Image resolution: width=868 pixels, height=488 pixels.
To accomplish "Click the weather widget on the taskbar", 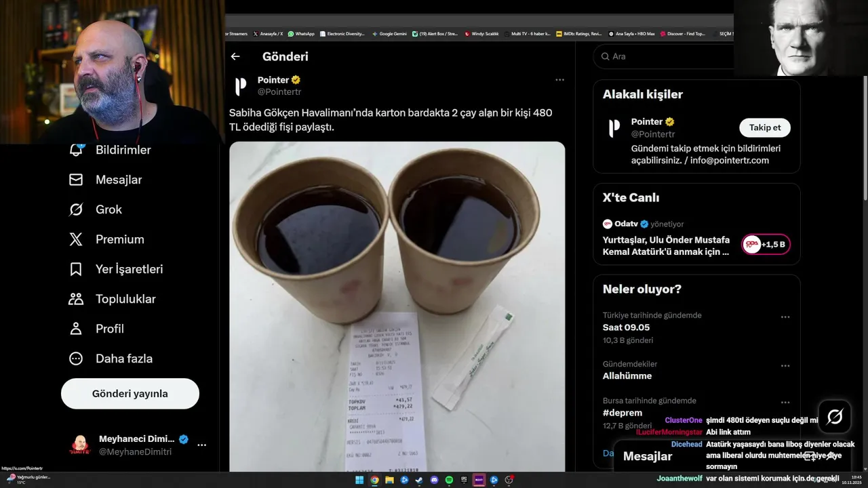I will [27, 480].
